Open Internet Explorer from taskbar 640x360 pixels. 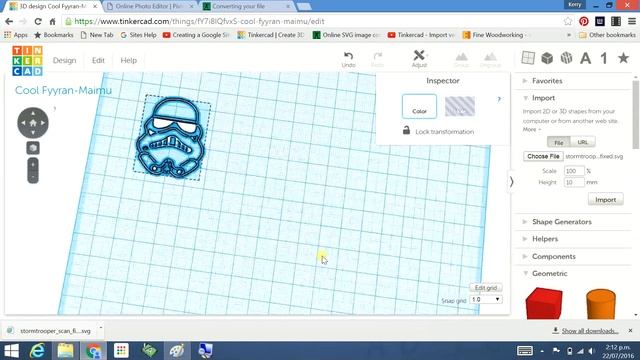[x=38, y=351]
